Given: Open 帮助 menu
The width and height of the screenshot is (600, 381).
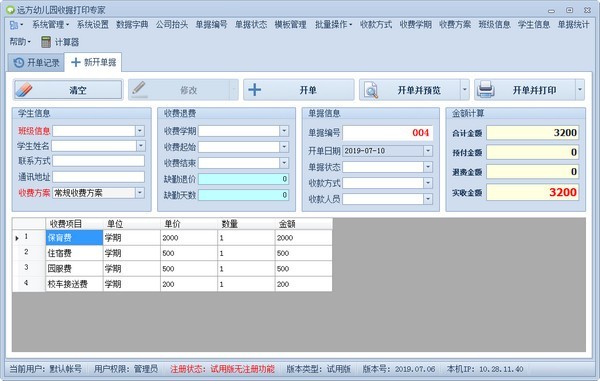Looking at the screenshot, I should 20,42.
